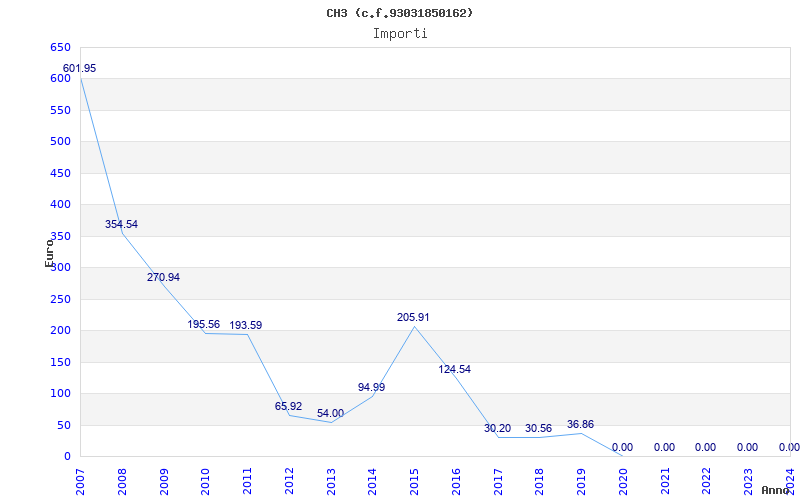Screen dimensions: 800x500
Task: Click the 2014 x-axis year label
Action: [x=372, y=482]
